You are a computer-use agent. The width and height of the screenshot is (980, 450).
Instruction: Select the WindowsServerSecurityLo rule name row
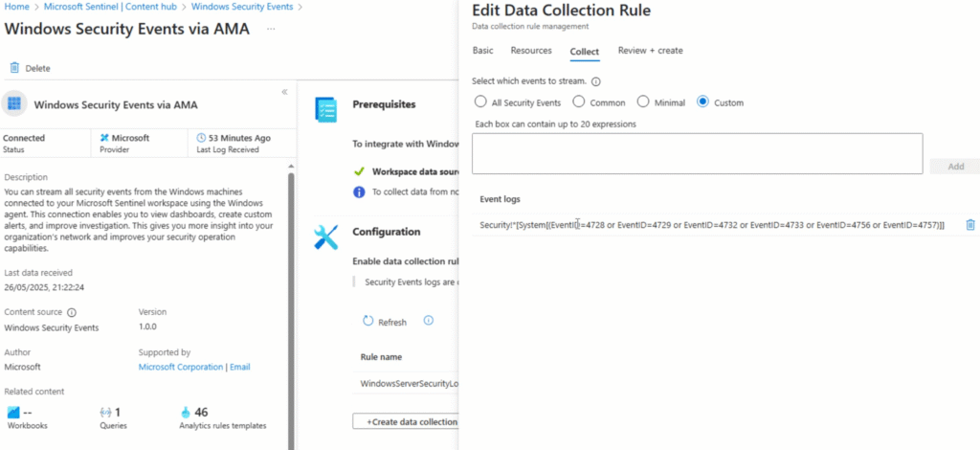[410, 383]
